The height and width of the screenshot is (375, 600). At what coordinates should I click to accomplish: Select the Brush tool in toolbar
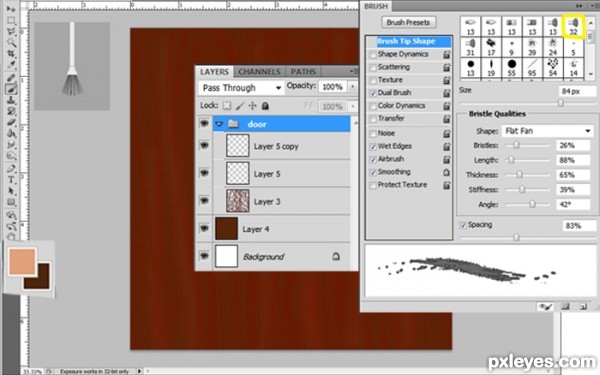11,89
